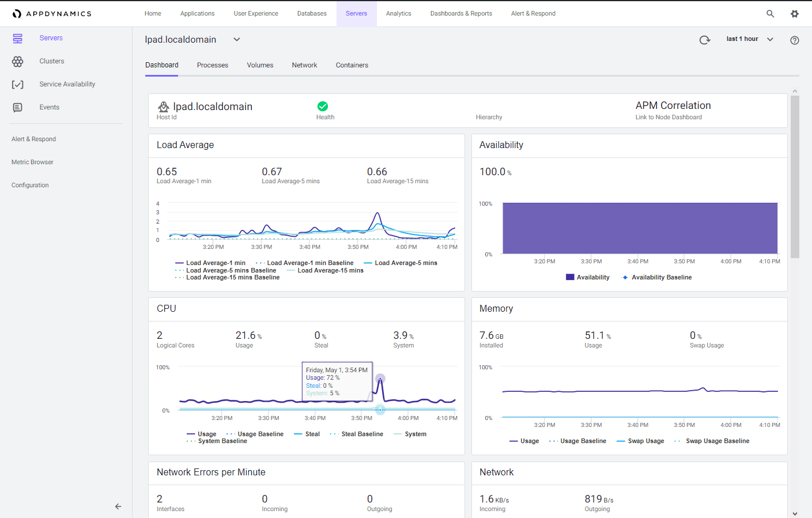Click the 7.6 GB Installed memory value
The width and height of the screenshot is (812, 518).
pyautogui.click(x=491, y=335)
